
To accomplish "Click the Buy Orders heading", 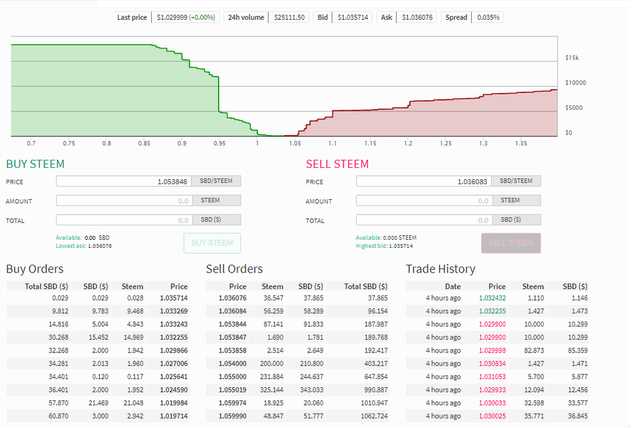I will pos(35,269).
